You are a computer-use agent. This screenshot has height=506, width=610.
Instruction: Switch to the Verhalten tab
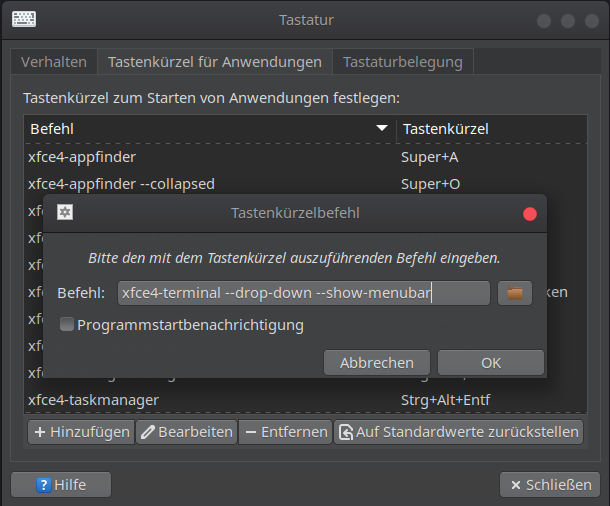click(x=54, y=62)
